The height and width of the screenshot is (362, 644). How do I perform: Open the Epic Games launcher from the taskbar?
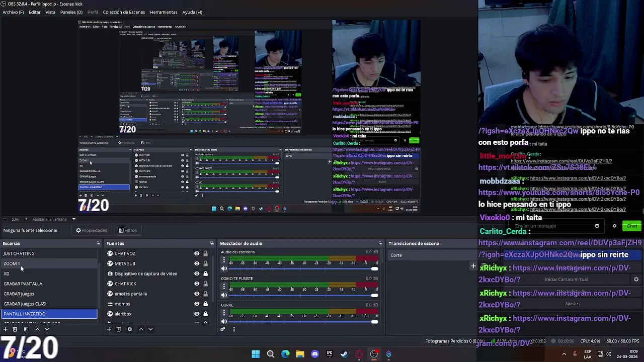(x=330, y=354)
